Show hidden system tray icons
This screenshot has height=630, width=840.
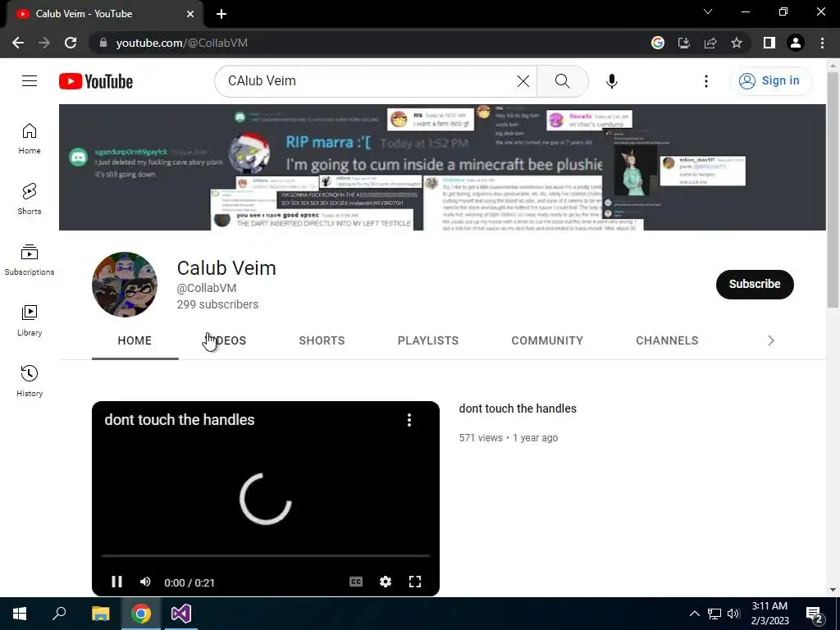pyautogui.click(x=694, y=614)
